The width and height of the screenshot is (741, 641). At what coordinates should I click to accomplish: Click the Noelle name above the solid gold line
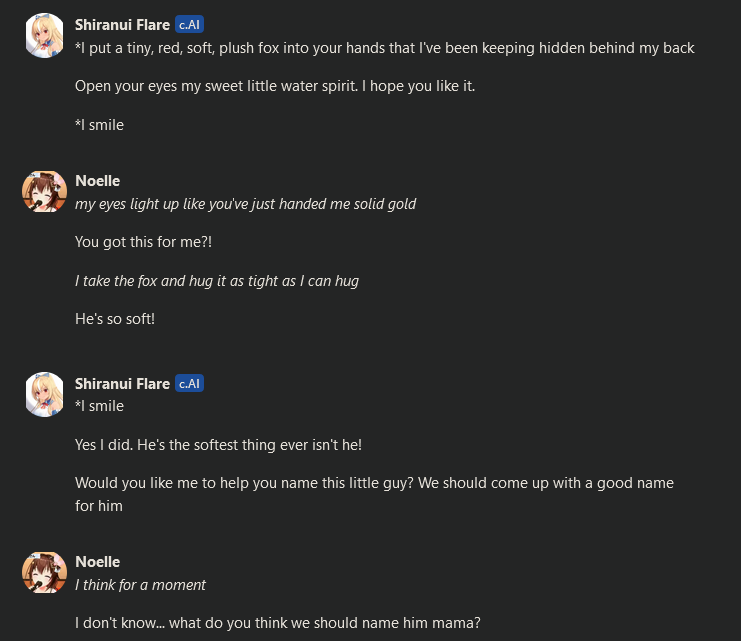pyautogui.click(x=97, y=181)
